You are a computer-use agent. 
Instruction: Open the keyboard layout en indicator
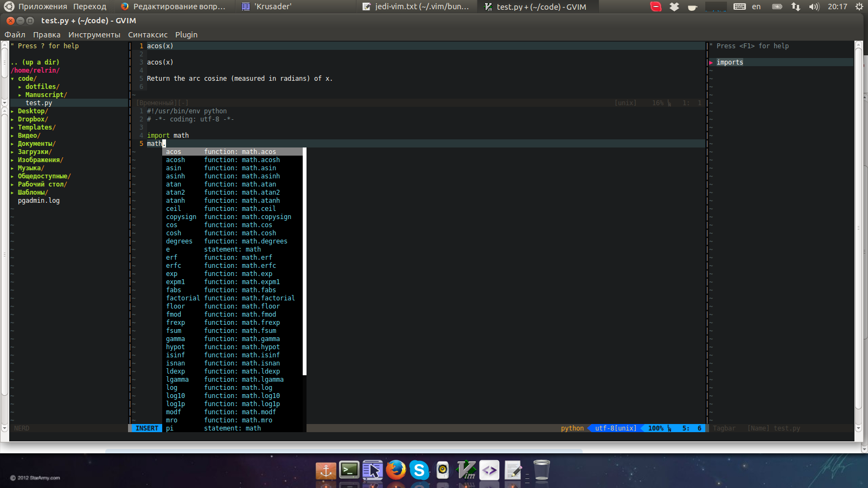[748, 7]
